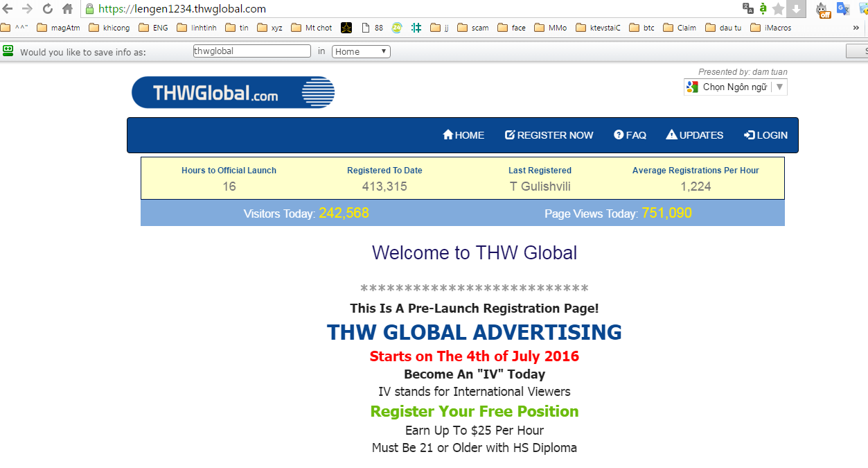
Task: Click the '1,224' average registrations value
Action: pos(696,187)
